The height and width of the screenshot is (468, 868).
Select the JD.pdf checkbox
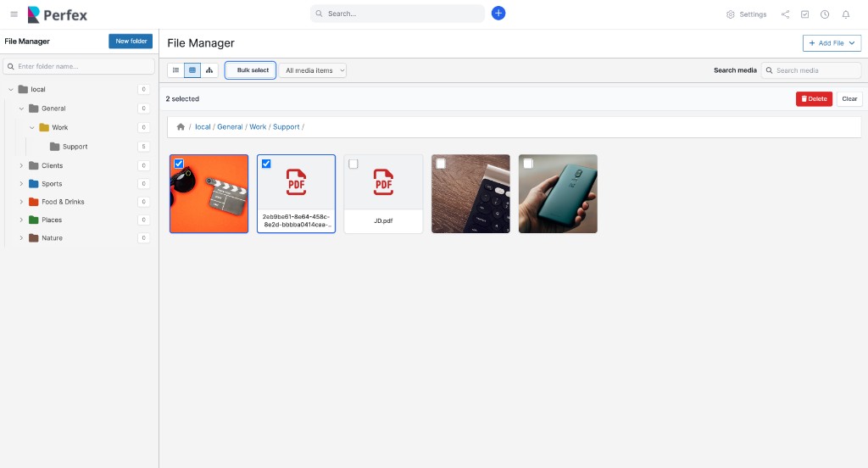(353, 164)
